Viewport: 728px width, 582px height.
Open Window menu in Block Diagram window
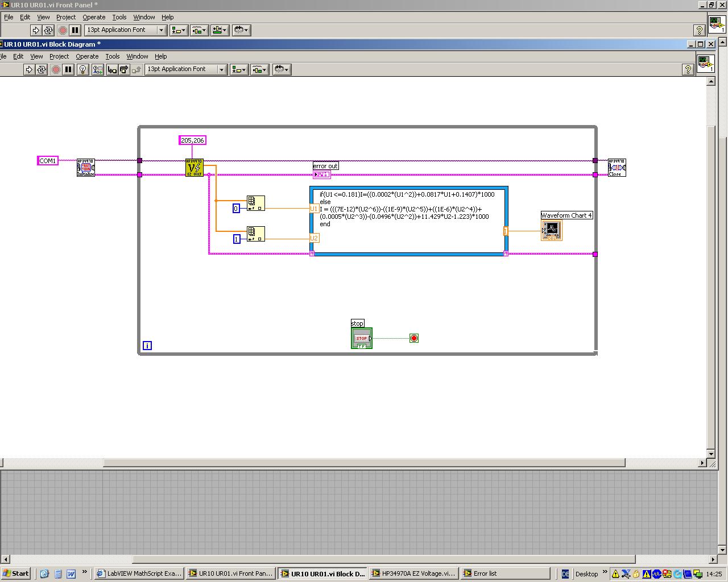(137, 56)
